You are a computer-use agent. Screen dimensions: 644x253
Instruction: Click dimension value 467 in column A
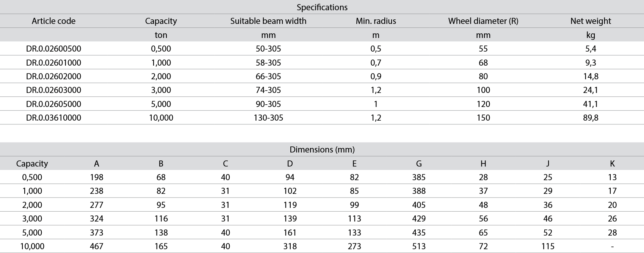(97, 247)
